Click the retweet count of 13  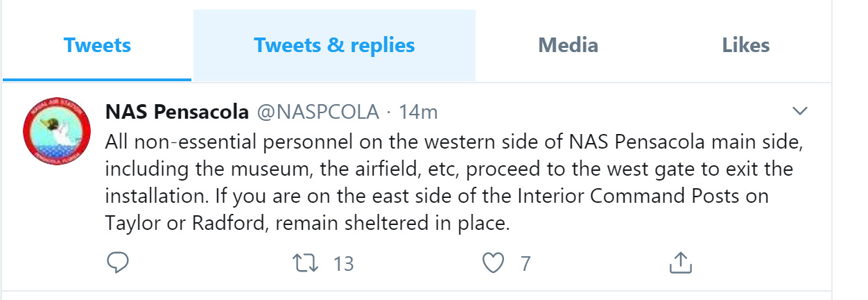pos(343,264)
